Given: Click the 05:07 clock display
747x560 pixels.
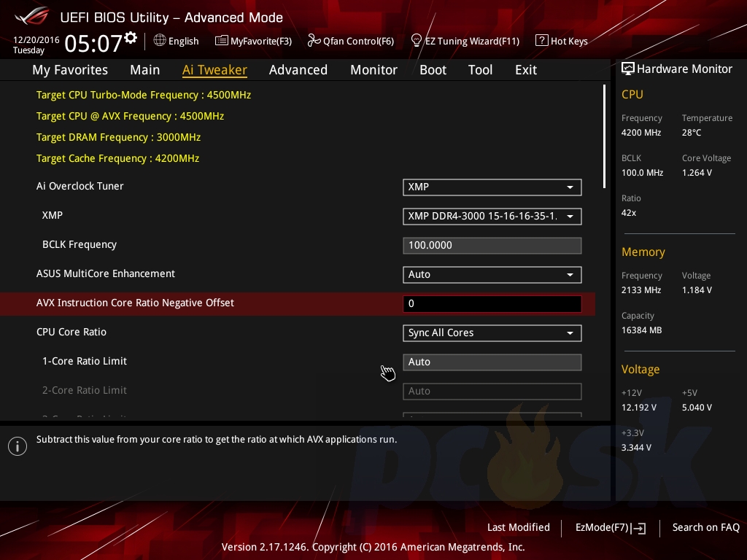Looking at the screenshot, I should [x=93, y=43].
